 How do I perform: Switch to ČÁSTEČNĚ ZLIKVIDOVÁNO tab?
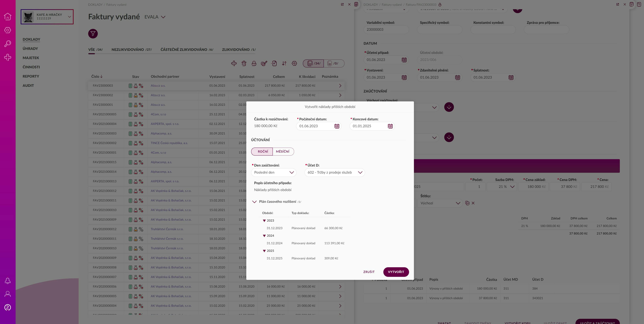tap(187, 50)
